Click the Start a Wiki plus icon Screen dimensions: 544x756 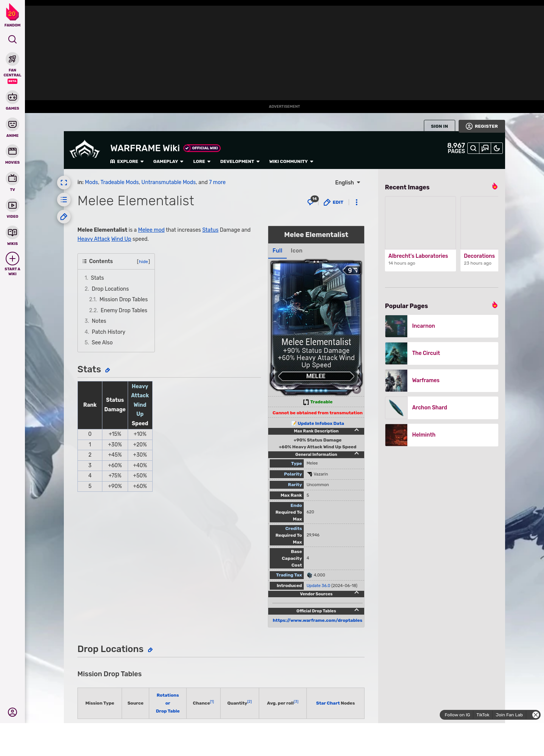tap(12, 259)
